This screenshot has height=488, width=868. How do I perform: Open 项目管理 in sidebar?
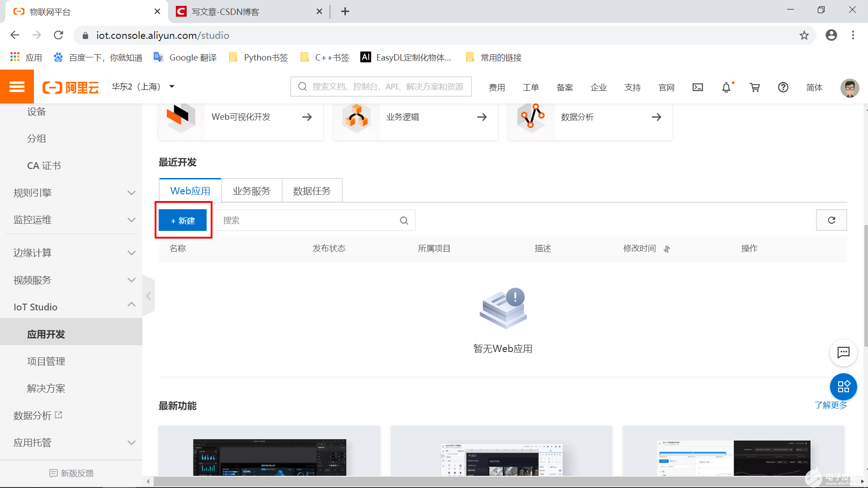(46, 361)
